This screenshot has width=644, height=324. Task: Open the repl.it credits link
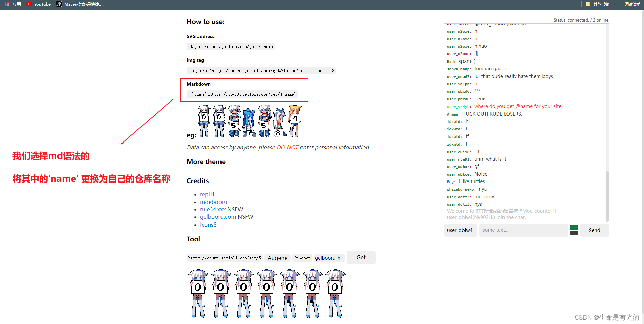pyautogui.click(x=207, y=194)
